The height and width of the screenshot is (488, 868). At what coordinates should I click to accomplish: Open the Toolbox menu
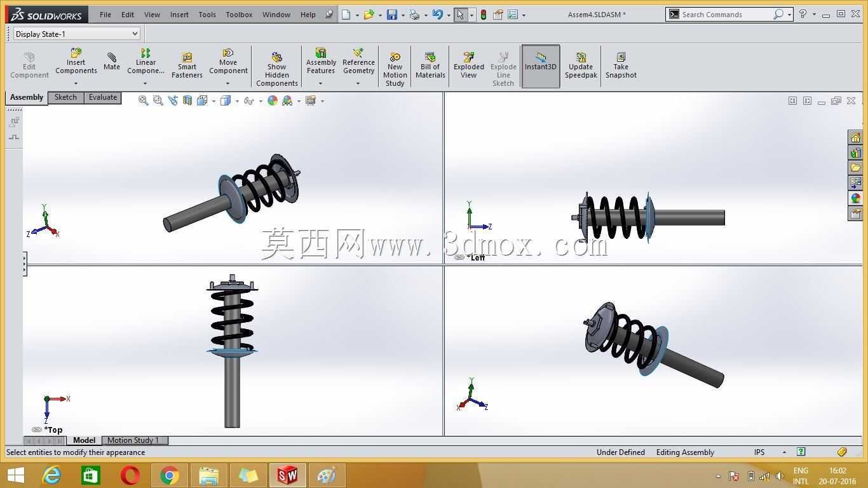point(239,15)
